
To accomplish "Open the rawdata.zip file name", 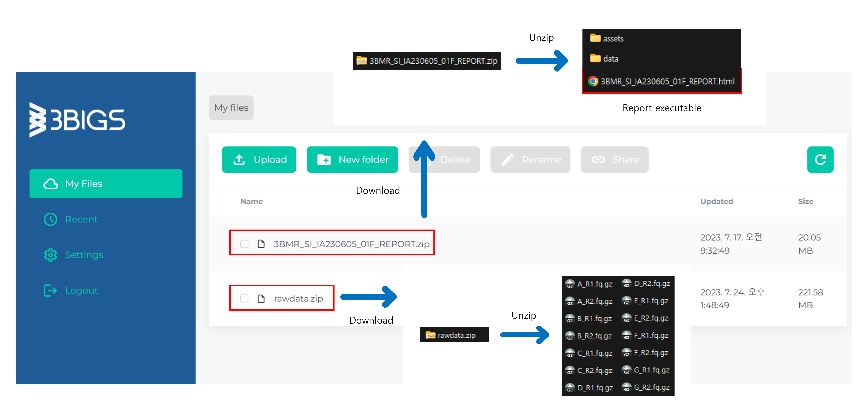I will click(298, 298).
